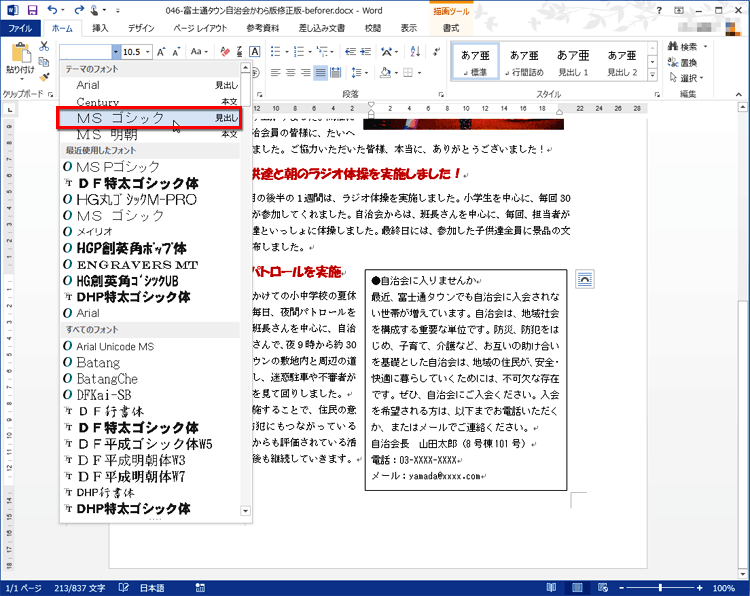
Task: Cut selection with the scissors icon
Action: pyautogui.click(x=44, y=46)
